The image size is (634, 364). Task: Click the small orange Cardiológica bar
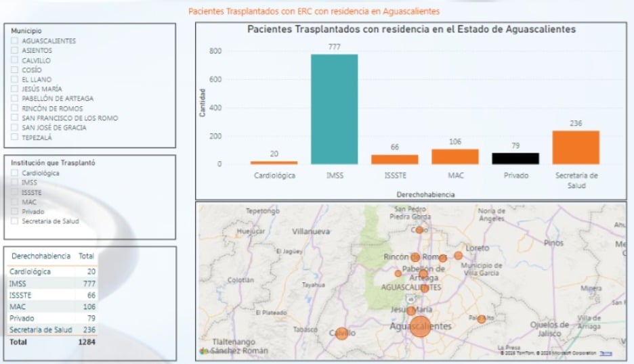tap(274, 162)
